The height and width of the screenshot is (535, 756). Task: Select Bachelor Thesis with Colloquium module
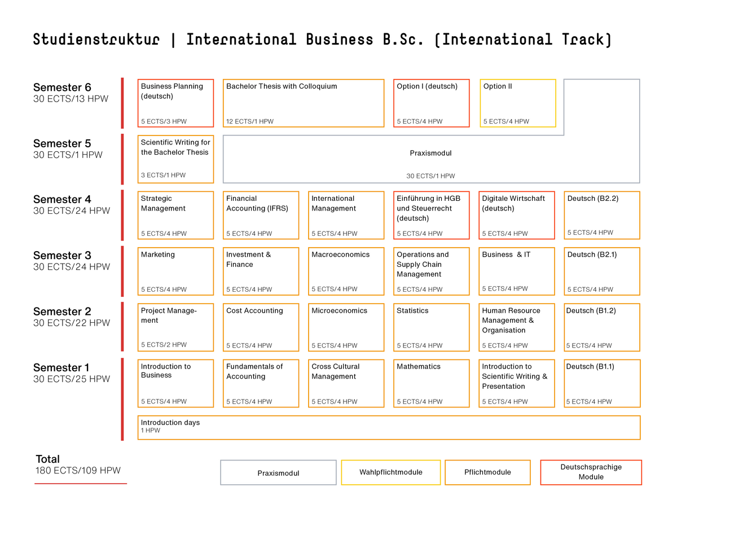(304, 103)
